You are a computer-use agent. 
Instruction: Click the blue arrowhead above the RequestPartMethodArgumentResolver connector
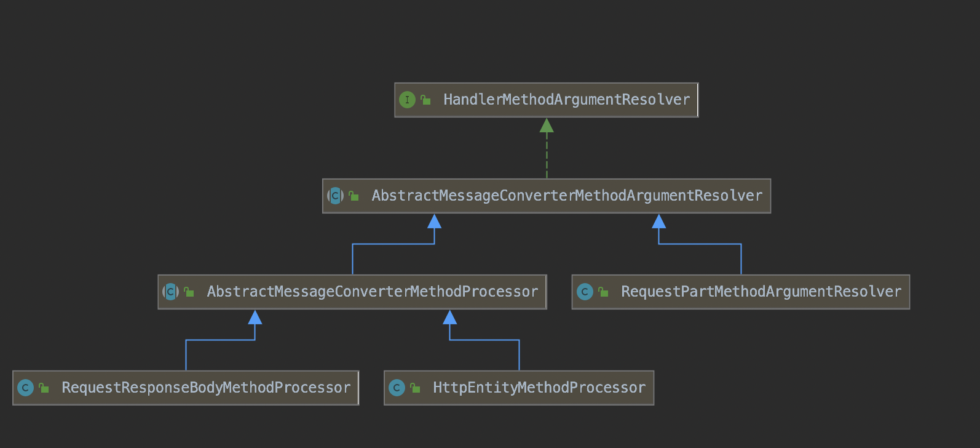click(x=658, y=222)
